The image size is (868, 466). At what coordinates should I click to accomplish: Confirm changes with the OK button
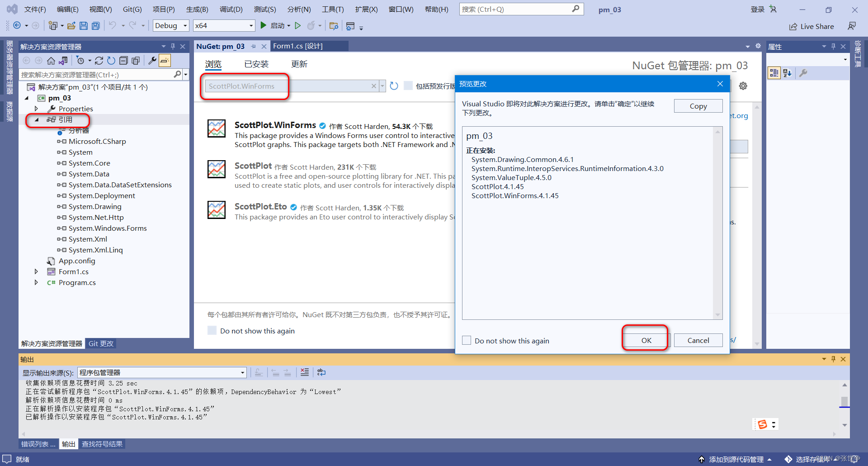[646, 340]
